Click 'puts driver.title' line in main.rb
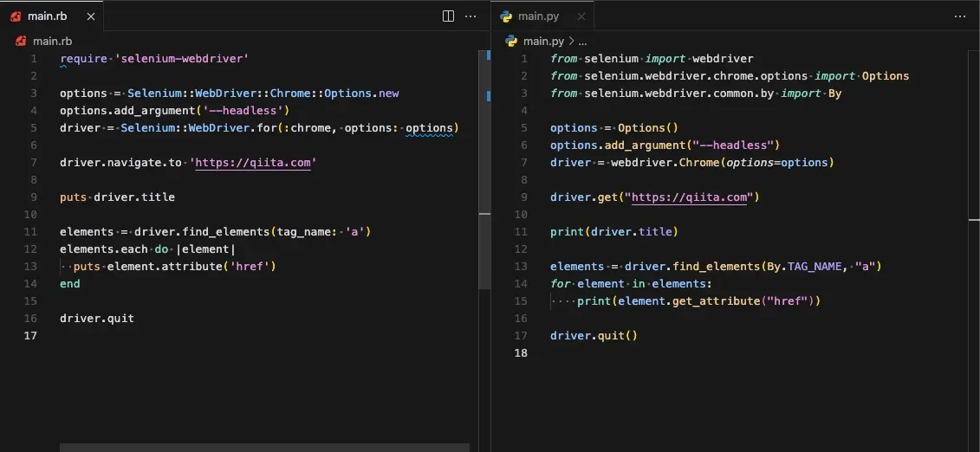Screen dimensions: 980x452 point(118,197)
